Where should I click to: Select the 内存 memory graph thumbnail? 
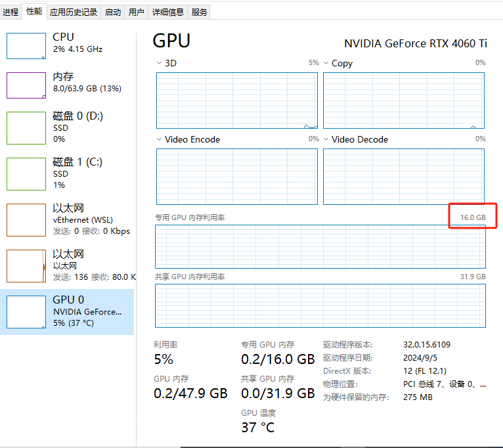26,85
